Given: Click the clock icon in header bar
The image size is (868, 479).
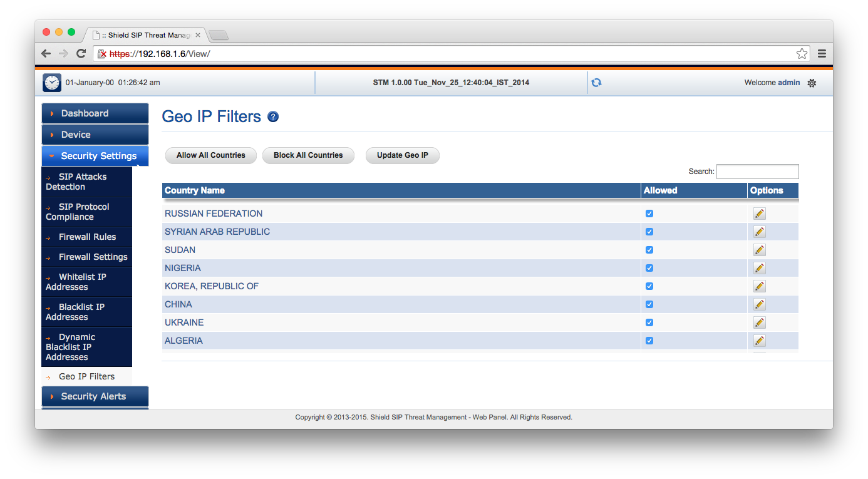Looking at the screenshot, I should [x=52, y=83].
